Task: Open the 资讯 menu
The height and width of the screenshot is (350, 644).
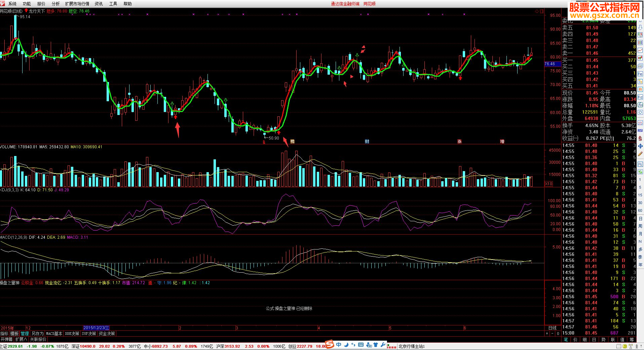Action: pyautogui.click(x=99, y=4)
